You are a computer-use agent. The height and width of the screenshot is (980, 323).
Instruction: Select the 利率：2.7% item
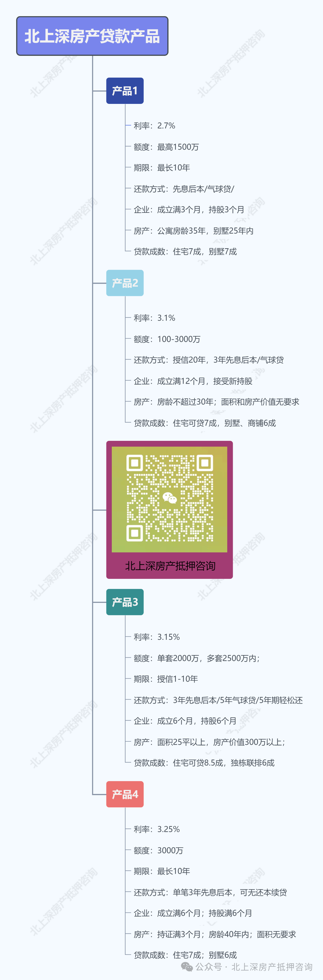(x=154, y=126)
